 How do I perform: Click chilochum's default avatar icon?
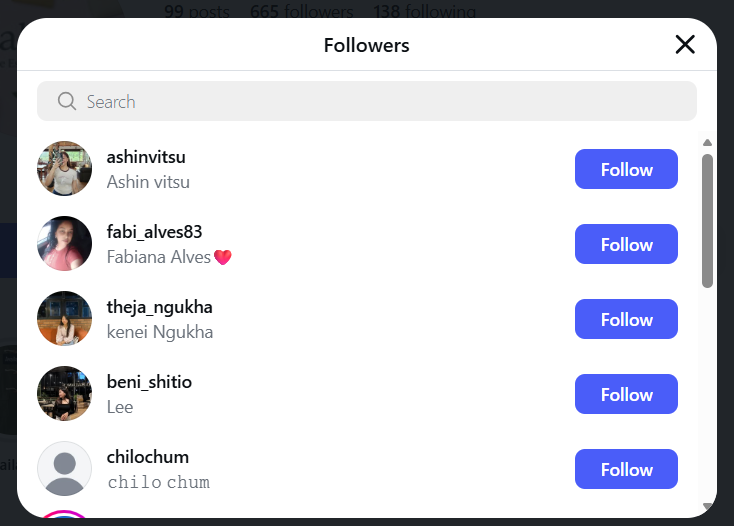(65, 469)
